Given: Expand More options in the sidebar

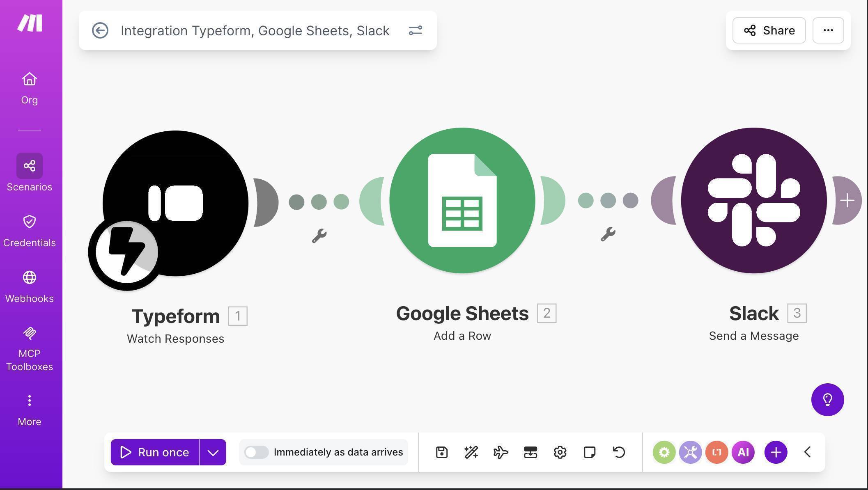Looking at the screenshot, I should (x=29, y=410).
